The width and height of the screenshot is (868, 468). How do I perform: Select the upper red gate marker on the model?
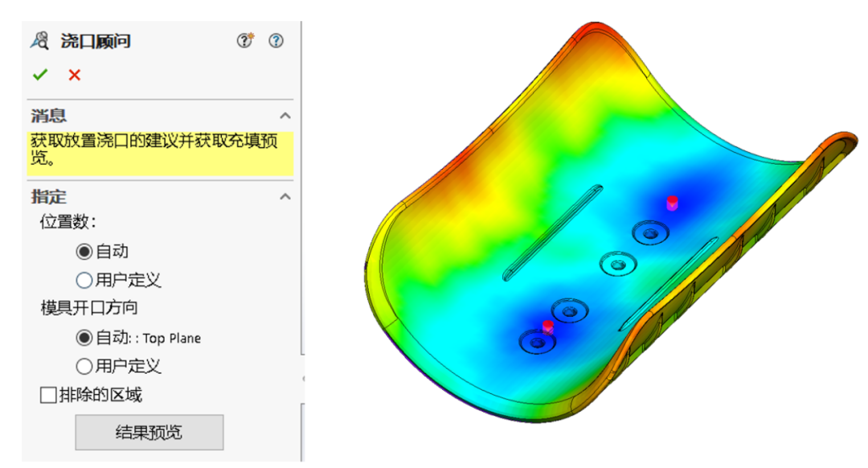(x=673, y=202)
